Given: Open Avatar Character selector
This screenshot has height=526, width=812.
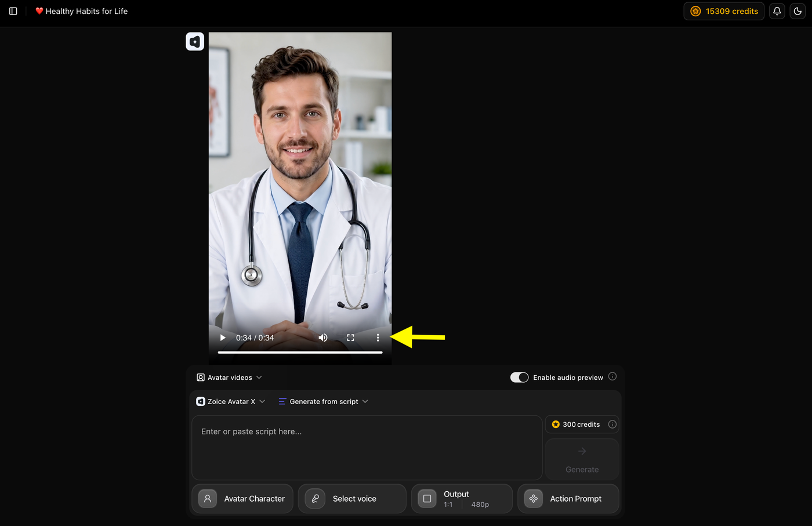Looking at the screenshot, I should 242,499.
